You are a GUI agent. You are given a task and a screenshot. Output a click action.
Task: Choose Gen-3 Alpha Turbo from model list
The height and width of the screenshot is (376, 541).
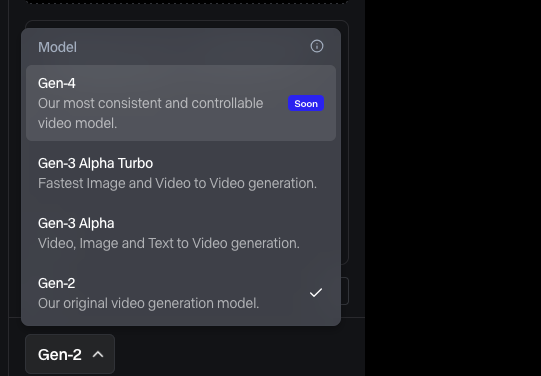click(181, 173)
